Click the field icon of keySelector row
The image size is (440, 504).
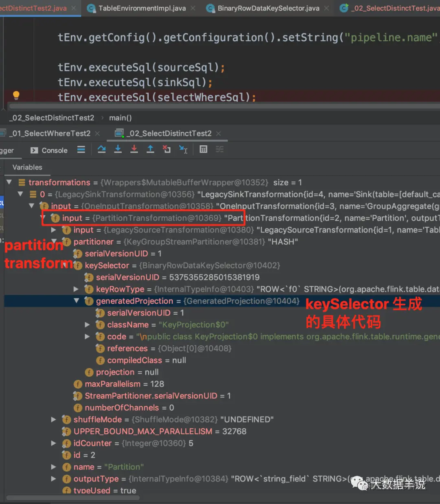pyautogui.click(x=78, y=265)
